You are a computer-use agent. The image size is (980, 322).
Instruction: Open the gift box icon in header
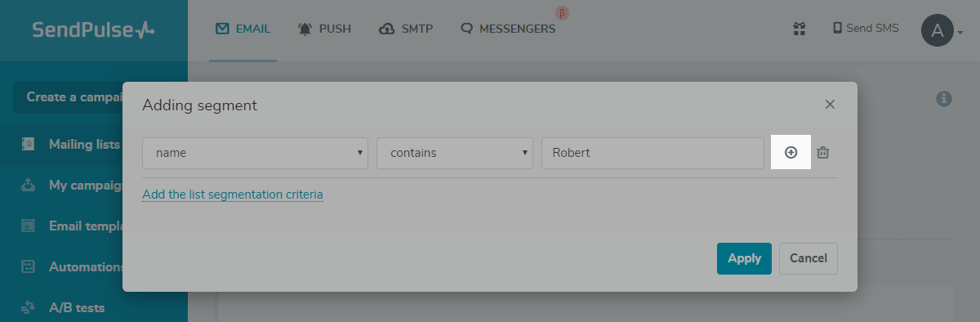[x=800, y=29]
